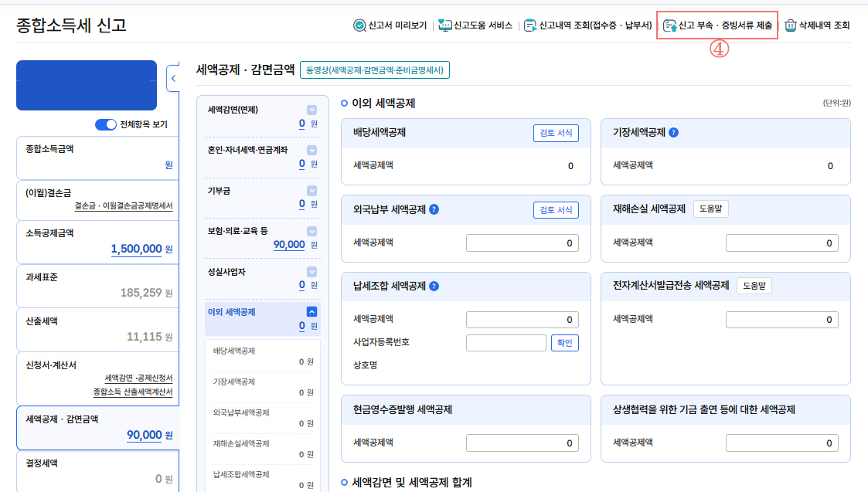Image resolution: width=868 pixels, height=492 pixels.
Task: Expand the 보험·의료·교육 등 section
Action: [311, 232]
